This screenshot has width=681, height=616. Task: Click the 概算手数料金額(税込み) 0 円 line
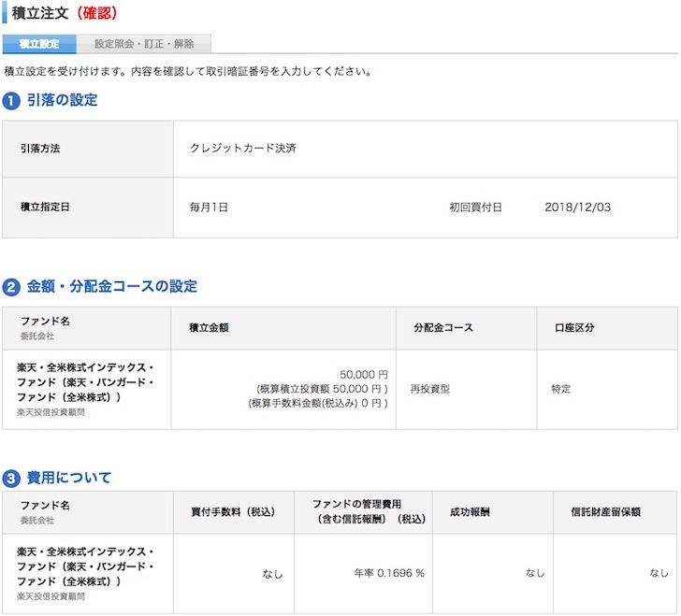318,403
